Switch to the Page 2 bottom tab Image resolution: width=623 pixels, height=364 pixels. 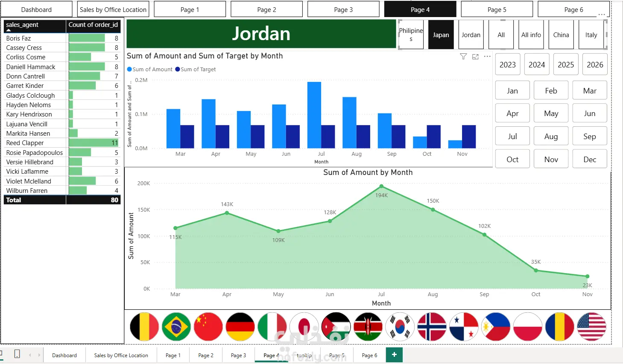206,355
